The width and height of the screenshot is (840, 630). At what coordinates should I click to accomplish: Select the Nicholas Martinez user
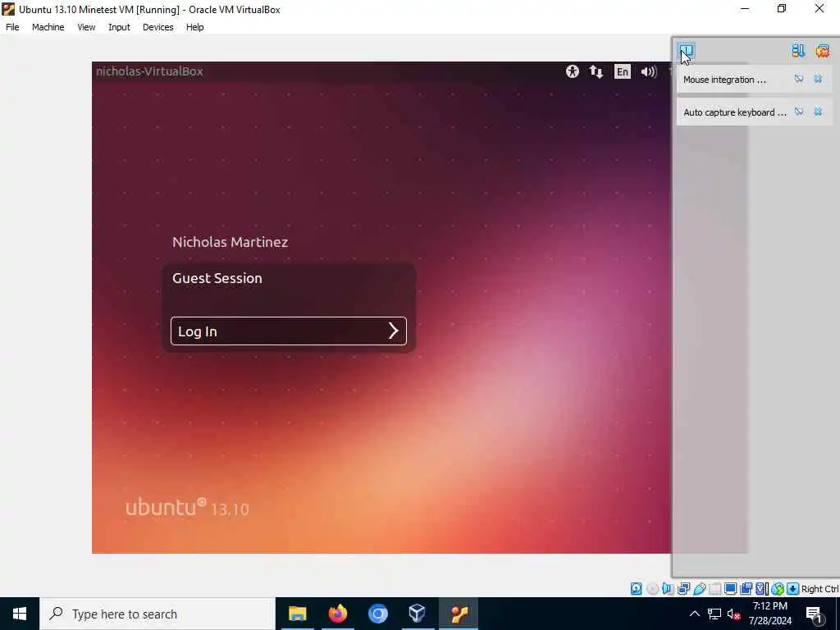(230, 242)
